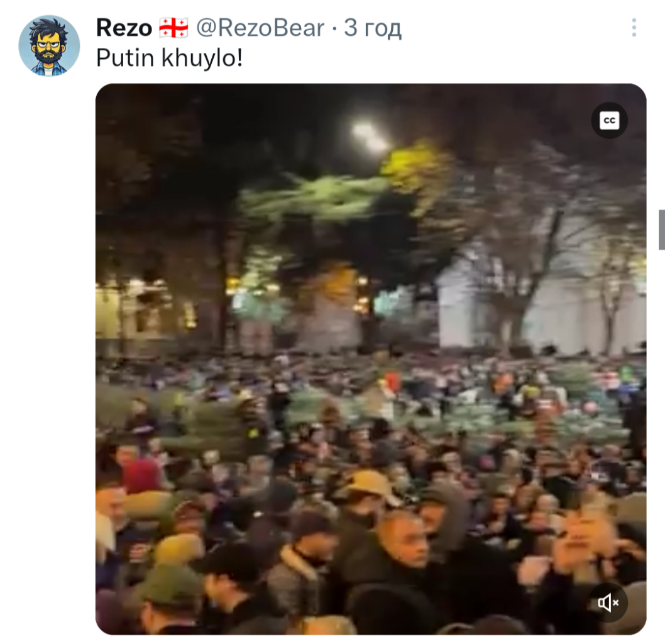Play the crowd protest video
Image resolution: width=665 pixels, height=644 pixels.
point(371,359)
